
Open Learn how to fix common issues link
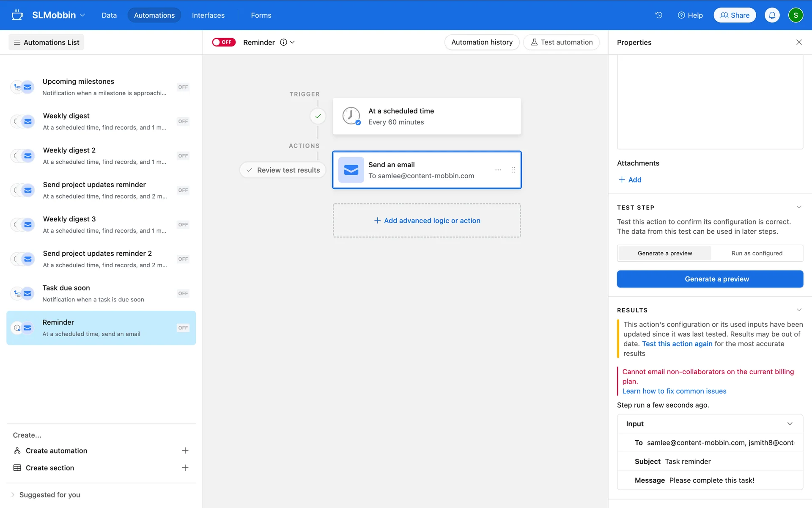point(674,391)
